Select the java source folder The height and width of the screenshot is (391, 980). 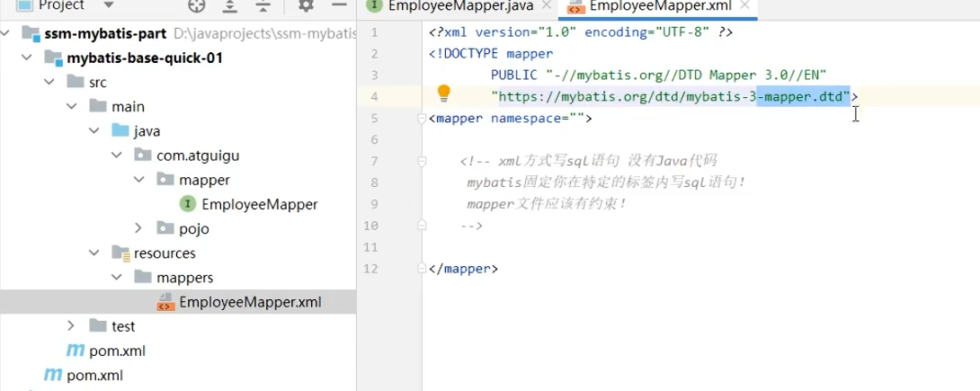tap(147, 131)
